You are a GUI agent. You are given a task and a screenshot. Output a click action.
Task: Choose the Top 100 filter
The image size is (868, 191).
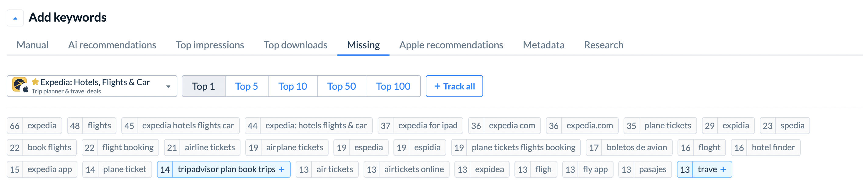click(x=393, y=86)
